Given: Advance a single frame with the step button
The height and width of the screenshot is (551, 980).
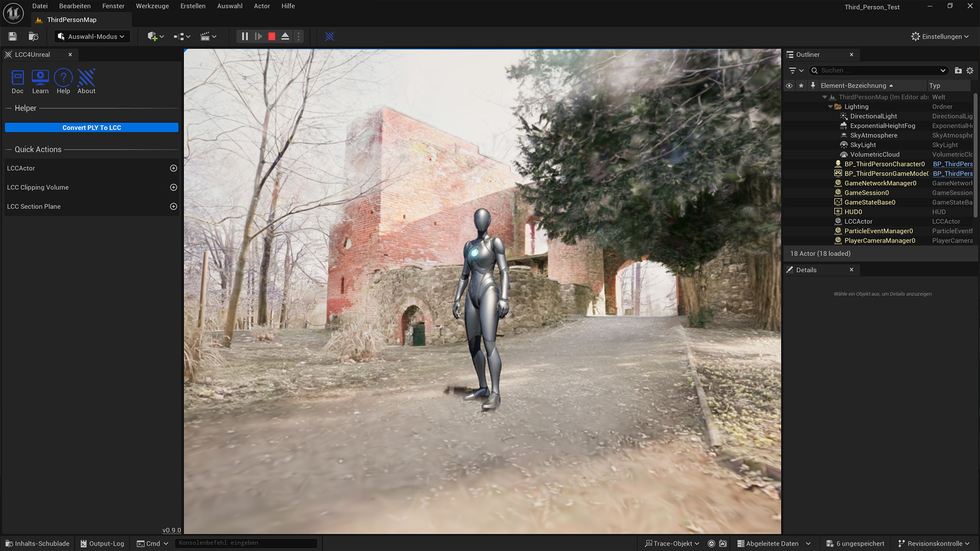Looking at the screenshot, I should pos(258,36).
